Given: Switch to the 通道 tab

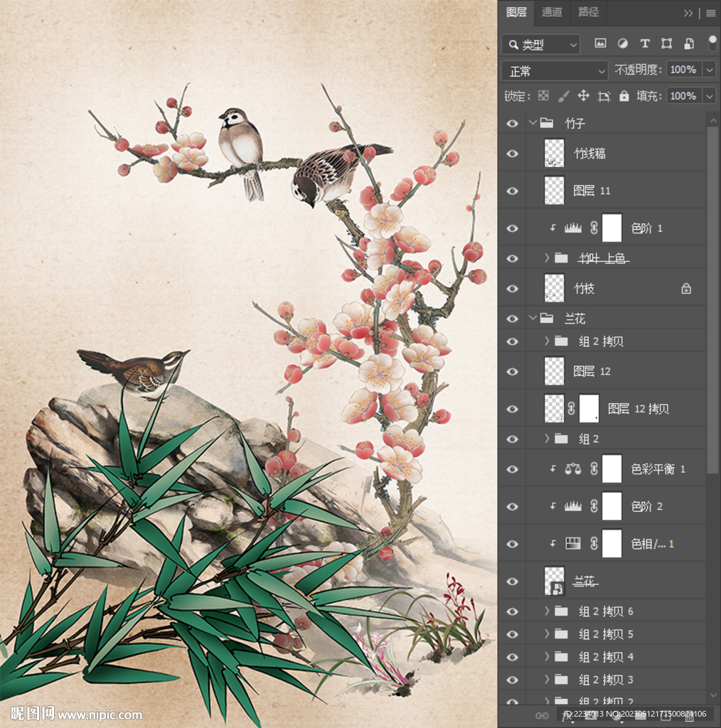Looking at the screenshot, I should pos(552,12).
